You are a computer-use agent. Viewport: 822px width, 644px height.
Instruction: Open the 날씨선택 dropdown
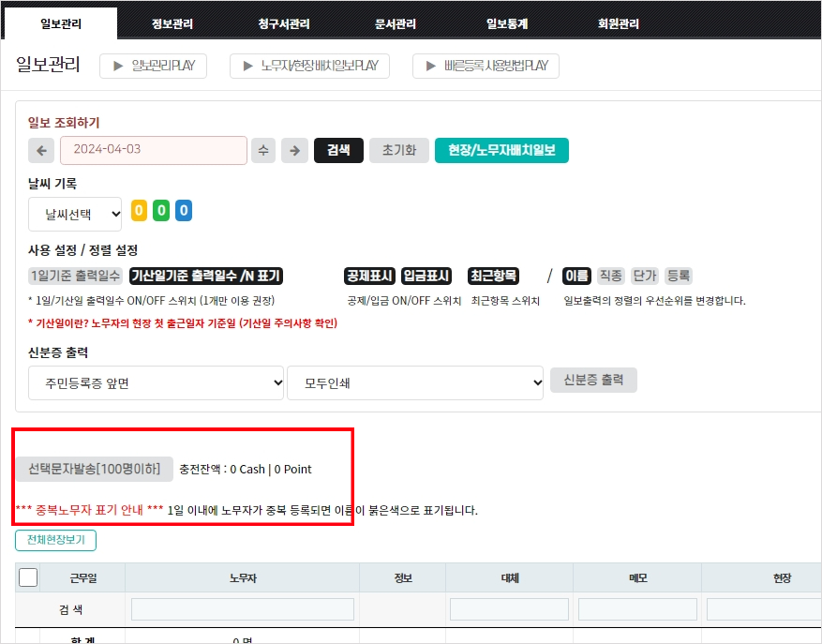(x=75, y=214)
